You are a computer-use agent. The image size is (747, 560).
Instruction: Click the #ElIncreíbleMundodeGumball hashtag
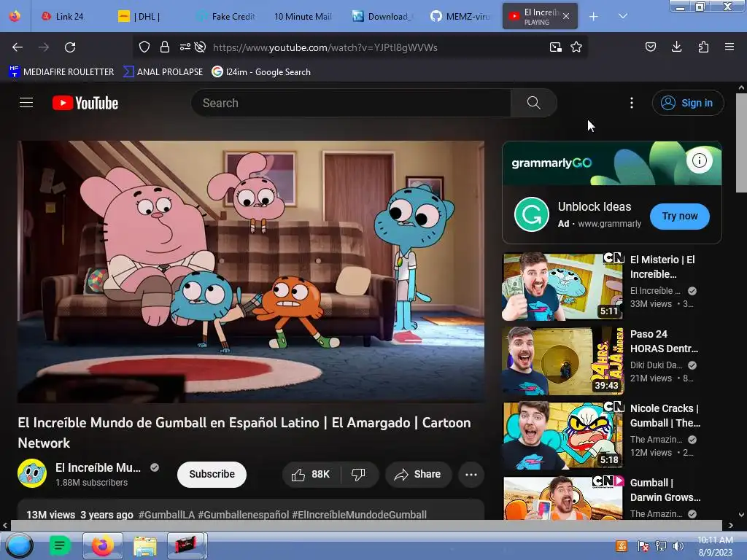359,515
